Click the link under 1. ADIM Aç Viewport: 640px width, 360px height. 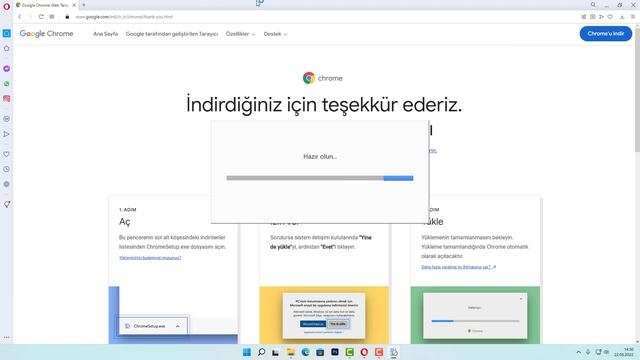pos(150,258)
